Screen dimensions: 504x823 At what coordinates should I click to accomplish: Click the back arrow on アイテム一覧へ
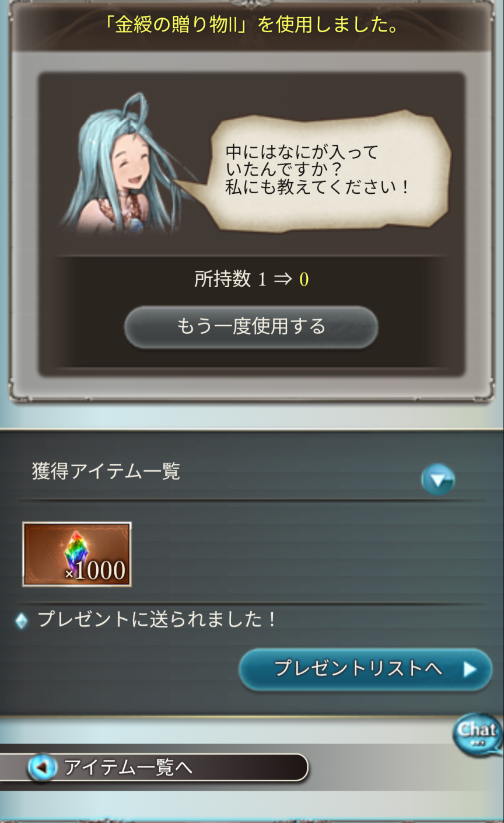pyautogui.click(x=42, y=768)
